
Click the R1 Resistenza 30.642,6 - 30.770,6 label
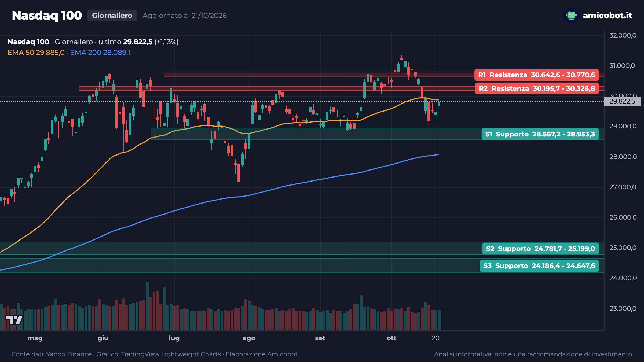click(x=537, y=75)
